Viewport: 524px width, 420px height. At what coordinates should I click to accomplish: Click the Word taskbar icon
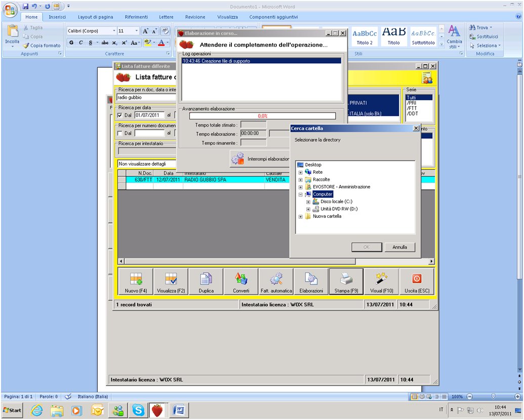click(x=179, y=410)
